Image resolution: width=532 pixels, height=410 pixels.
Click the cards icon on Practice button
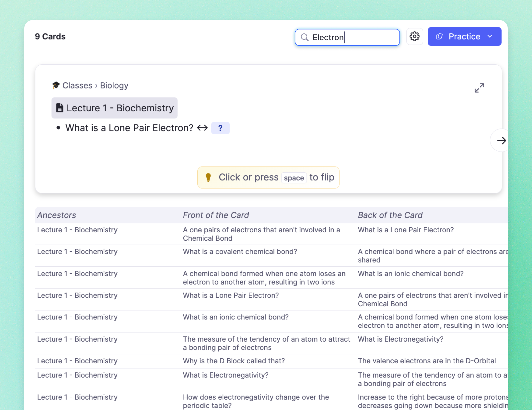[439, 37]
